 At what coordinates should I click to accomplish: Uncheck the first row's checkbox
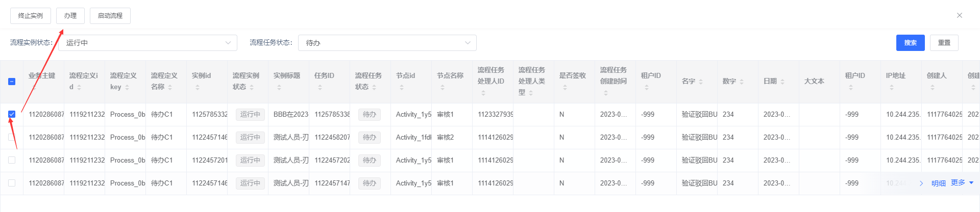(x=12, y=114)
